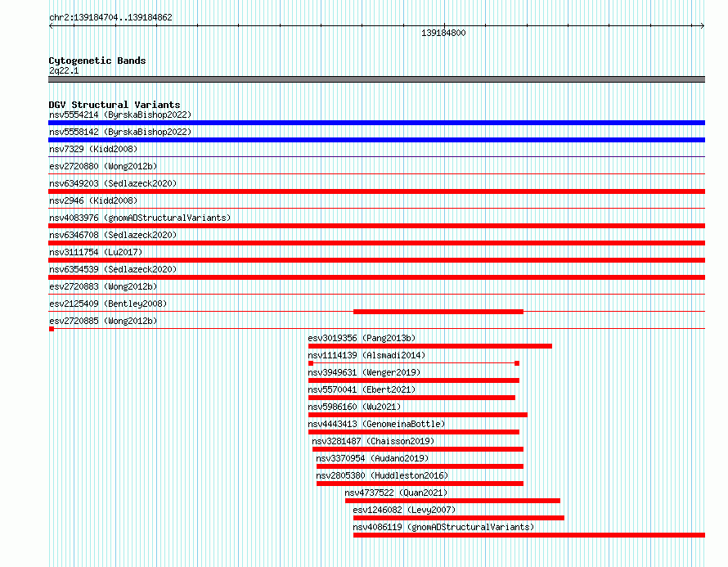Open variant nsv5986160 (Wu2021)
Viewport: 728px width, 567px height.
click(x=354, y=407)
